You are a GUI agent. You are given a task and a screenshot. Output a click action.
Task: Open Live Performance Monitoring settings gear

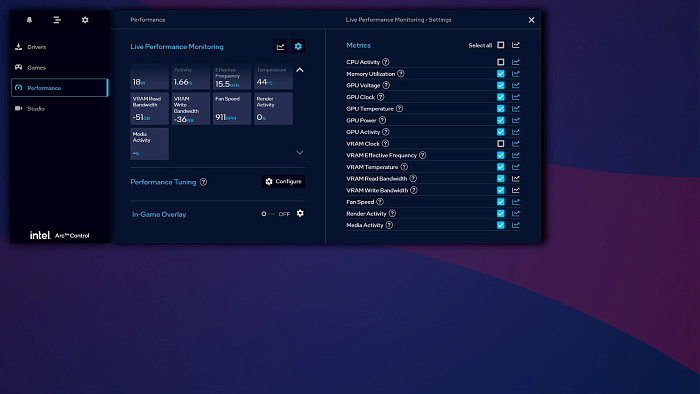[x=298, y=46]
